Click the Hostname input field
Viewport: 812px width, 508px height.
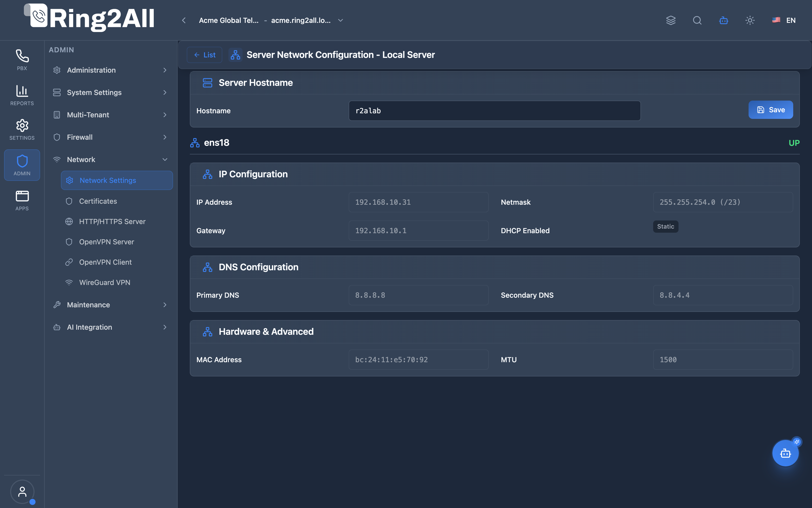pos(495,111)
